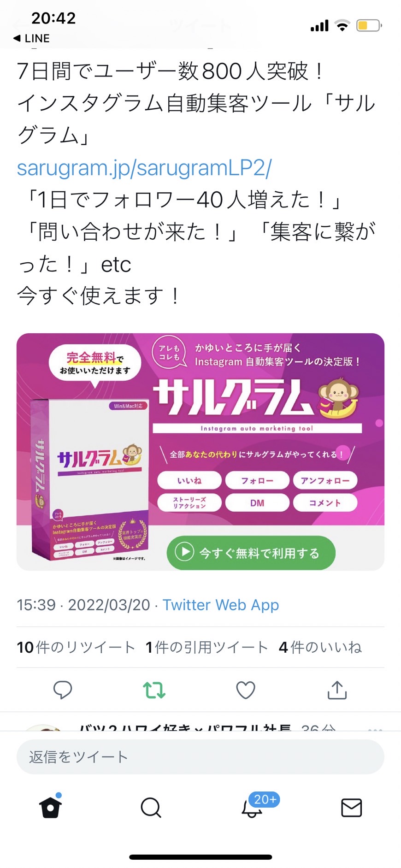401x868 pixels.
Task: View the 10件のリツイート list
Action: click(76, 647)
